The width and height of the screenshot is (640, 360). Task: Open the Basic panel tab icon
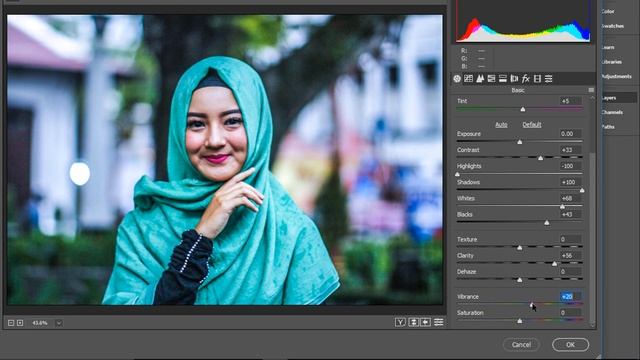[457, 78]
